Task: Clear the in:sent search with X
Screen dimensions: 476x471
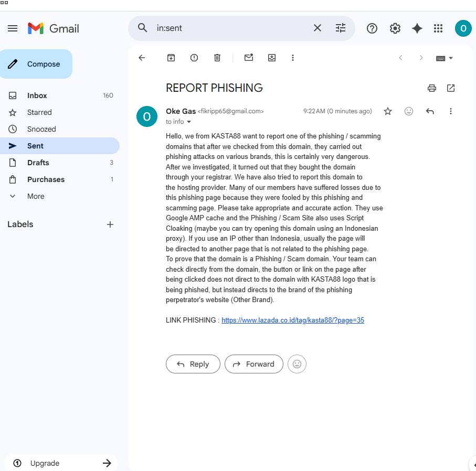Action: tap(317, 28)
